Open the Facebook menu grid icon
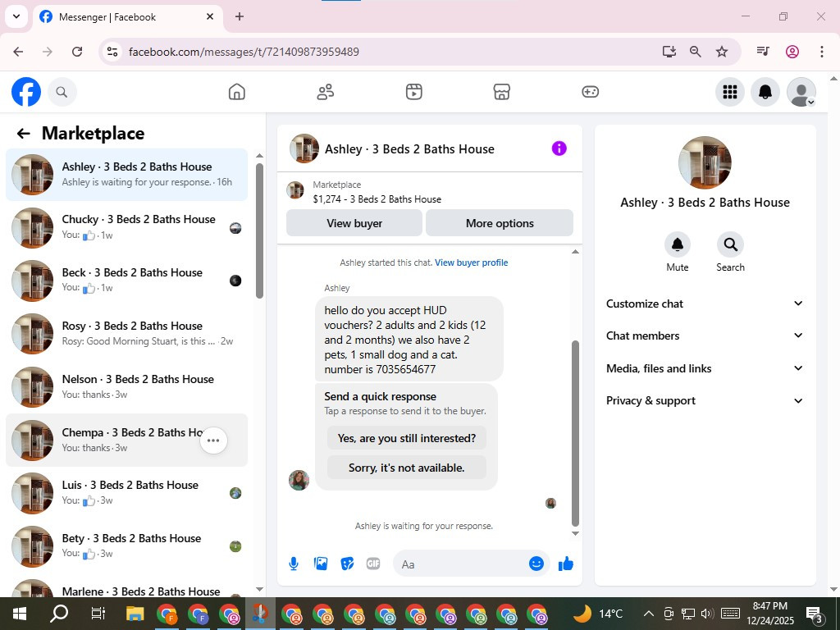Image resolution: width=840 pixels, height=630 pixels. pyautogui.click(x=729, y=92)
